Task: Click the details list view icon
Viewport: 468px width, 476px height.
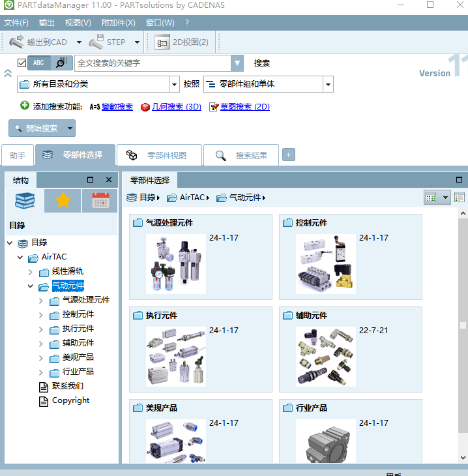Action: [460, 198]
